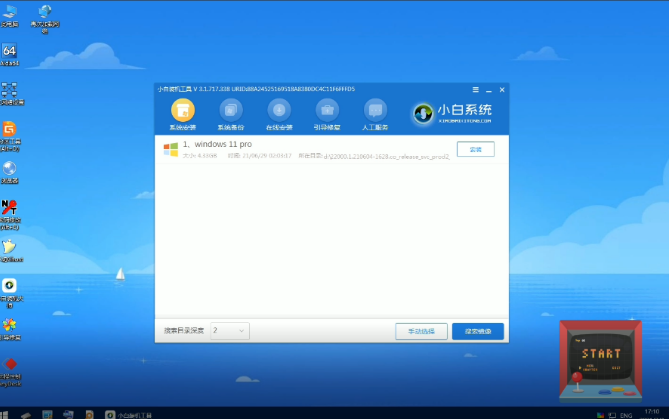This screenshot has width=669, height=419.
Task: Install windows 11 pro with 安装 button
Action: click(475, 149)
